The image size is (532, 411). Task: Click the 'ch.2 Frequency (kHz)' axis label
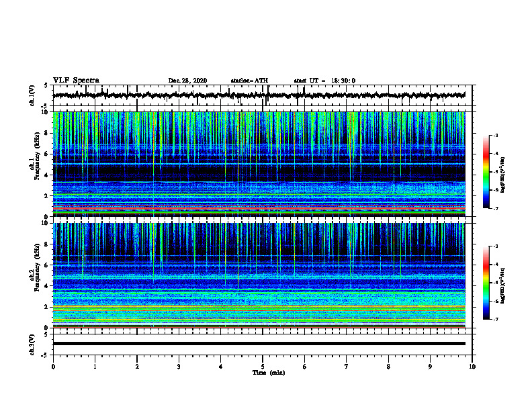[x=35, y=267]
